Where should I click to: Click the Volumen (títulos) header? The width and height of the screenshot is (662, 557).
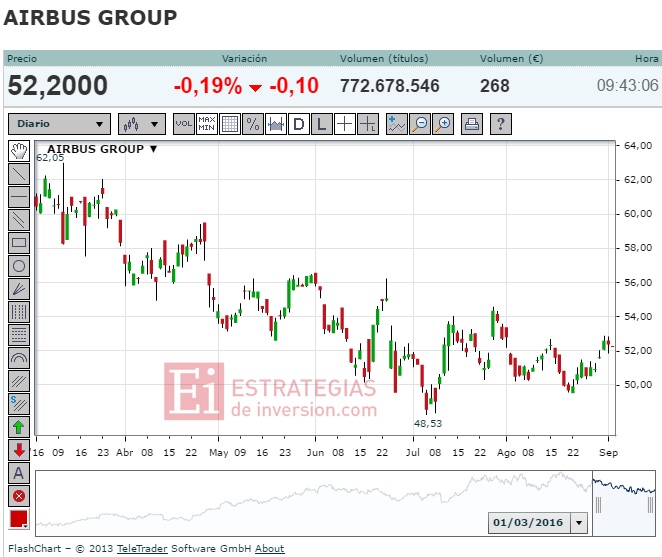click(384, 59)
